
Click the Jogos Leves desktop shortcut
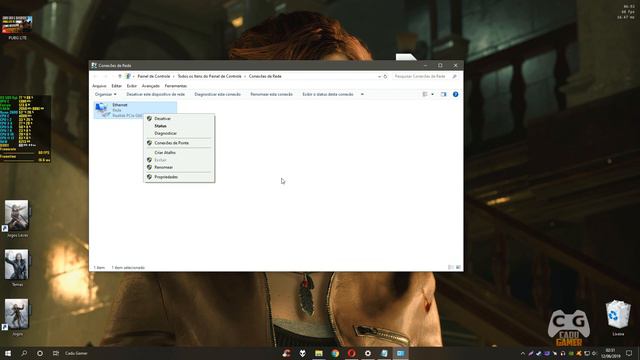[x=17, y=218]
